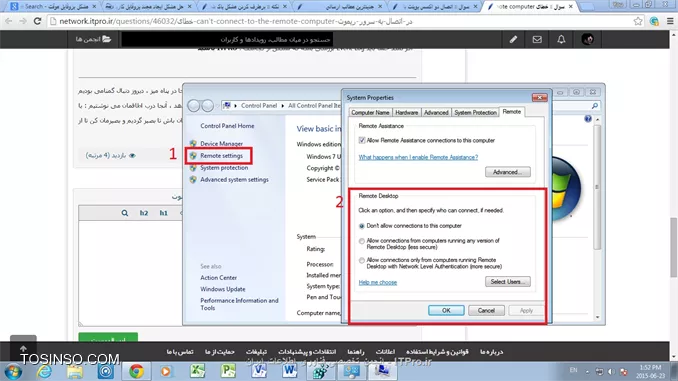Switch to Chrome on the taskbar
The width and height of the screenshot is (678, 381).
[x=136, y=371]
